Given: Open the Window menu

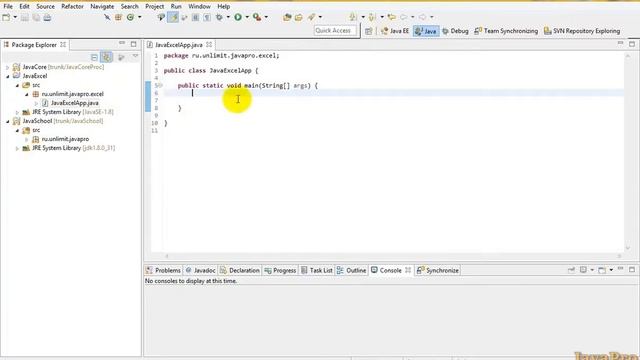Looking at the screenshot, I should click(199, 7).
